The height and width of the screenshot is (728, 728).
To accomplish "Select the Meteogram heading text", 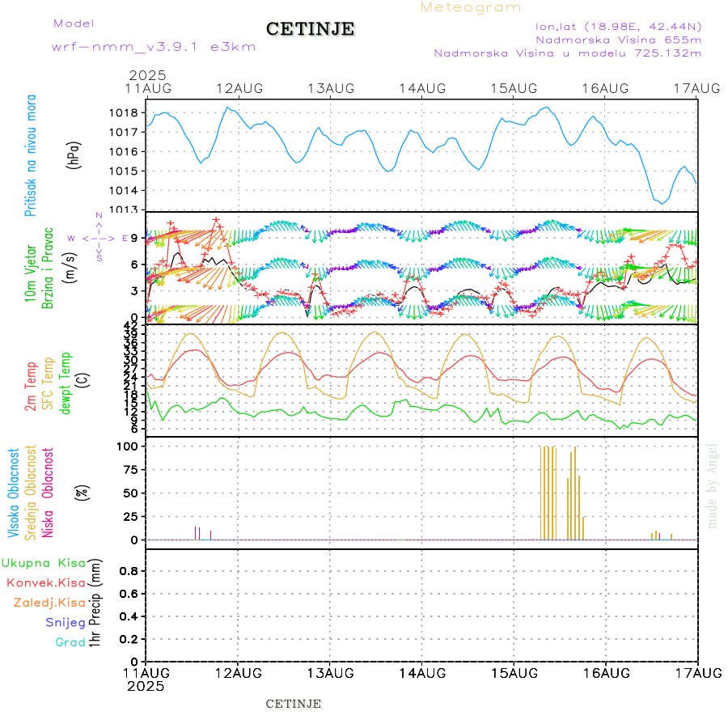I will tap(471, 7).
